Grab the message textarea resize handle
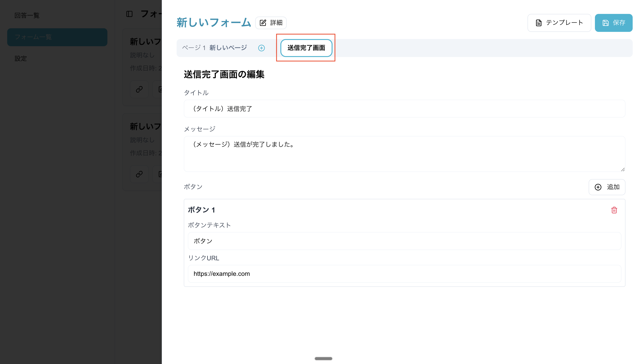 [x=623, y=169]
